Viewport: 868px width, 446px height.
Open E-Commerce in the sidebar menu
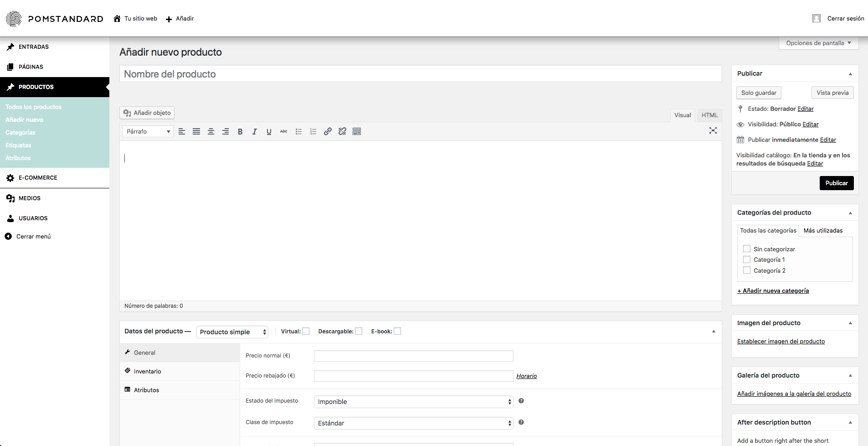[38, 178]
